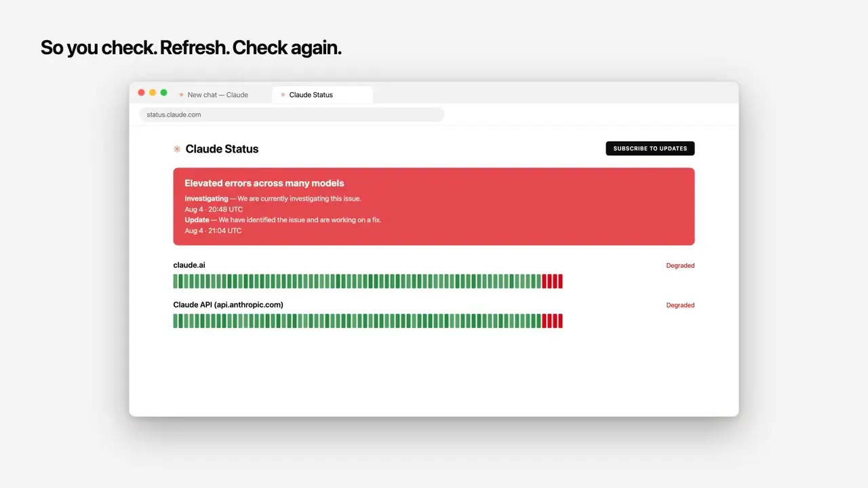The height and width of the screenshot is (488, 868).
Task: Select the Claude Status browser tab
Action: click(323, 95)
